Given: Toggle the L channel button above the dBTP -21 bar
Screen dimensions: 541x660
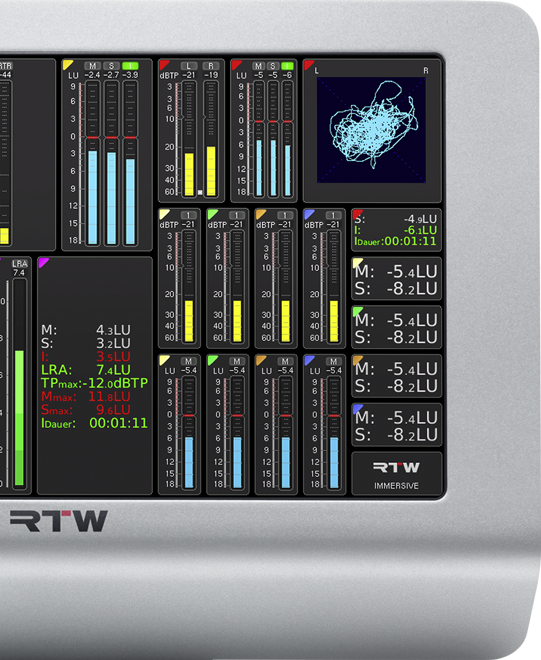Looking at the screenshot, I should [x=189, y=66].
